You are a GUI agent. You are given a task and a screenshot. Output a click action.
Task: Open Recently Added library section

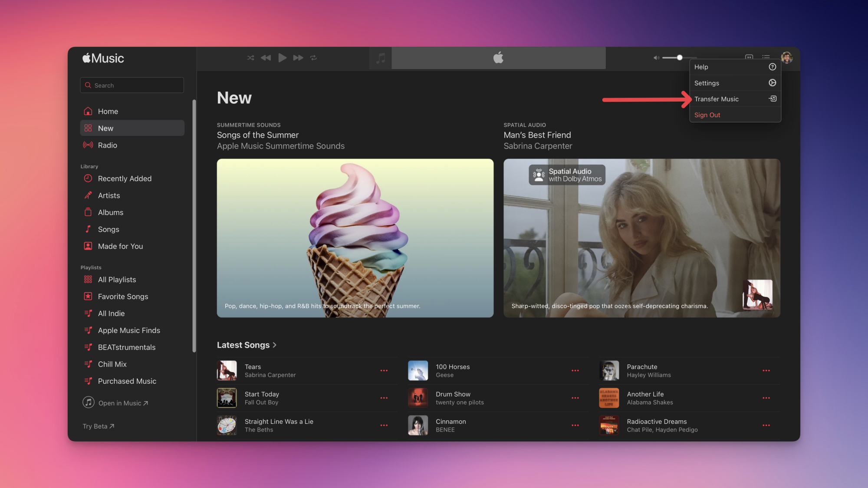point(132,178)
